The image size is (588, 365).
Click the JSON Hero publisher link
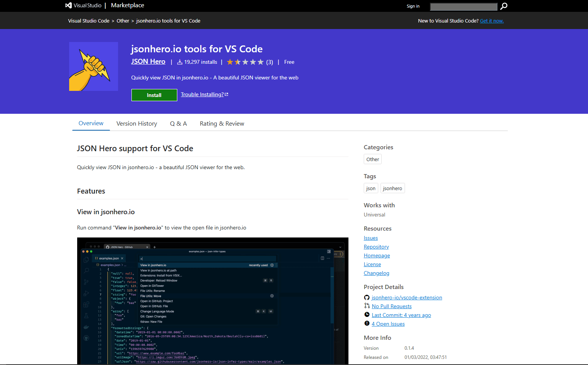[x=148, y=61]
